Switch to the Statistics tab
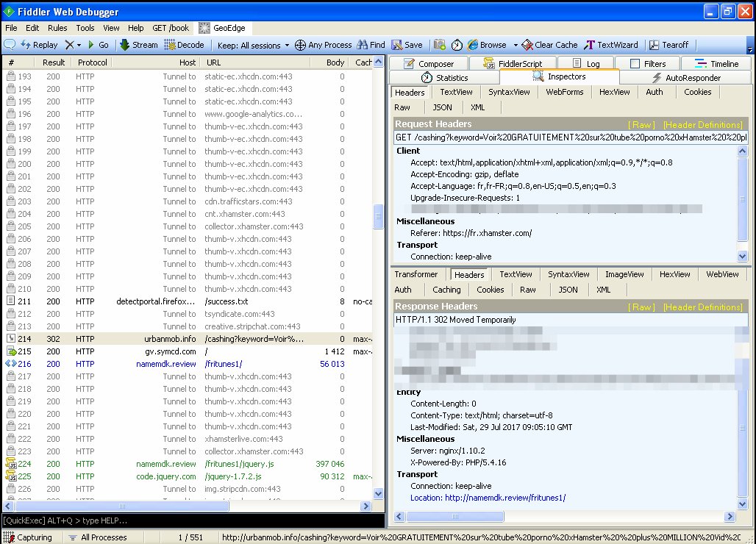 tap(444, 78)
